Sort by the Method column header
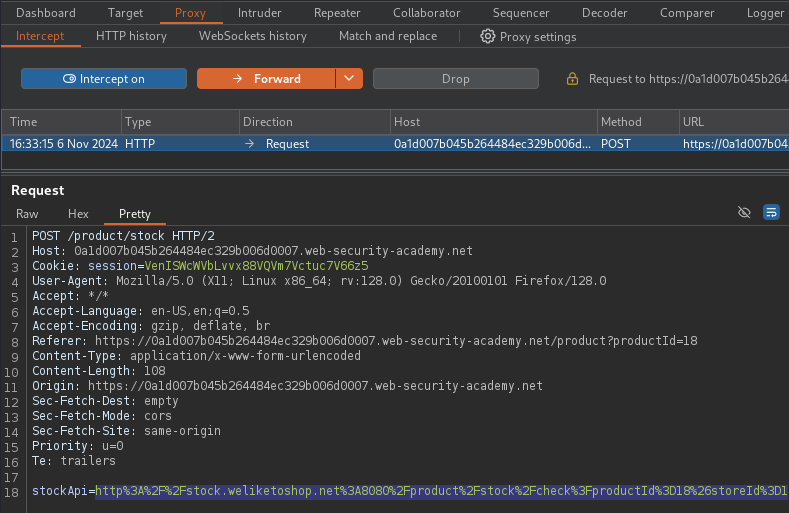789x513 pixels. 638,122
